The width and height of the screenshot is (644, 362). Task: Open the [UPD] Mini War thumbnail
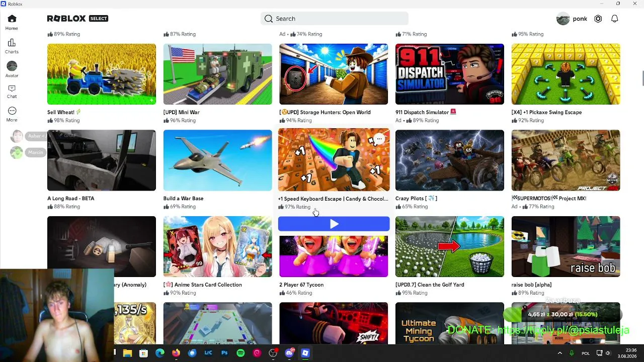coord(217,74)
